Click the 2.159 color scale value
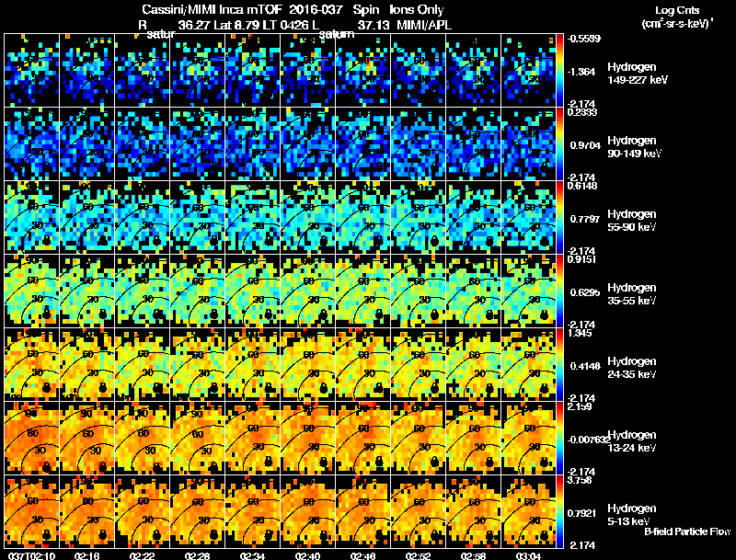Image resolution: width=736 pixels, height=560 pixels. pos(580,406)
